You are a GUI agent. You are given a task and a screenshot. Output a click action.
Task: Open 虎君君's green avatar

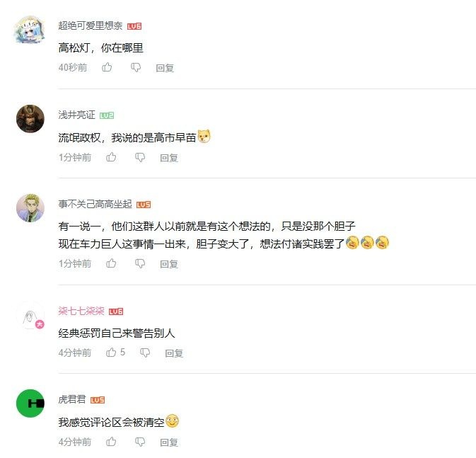tap(30, 403)
